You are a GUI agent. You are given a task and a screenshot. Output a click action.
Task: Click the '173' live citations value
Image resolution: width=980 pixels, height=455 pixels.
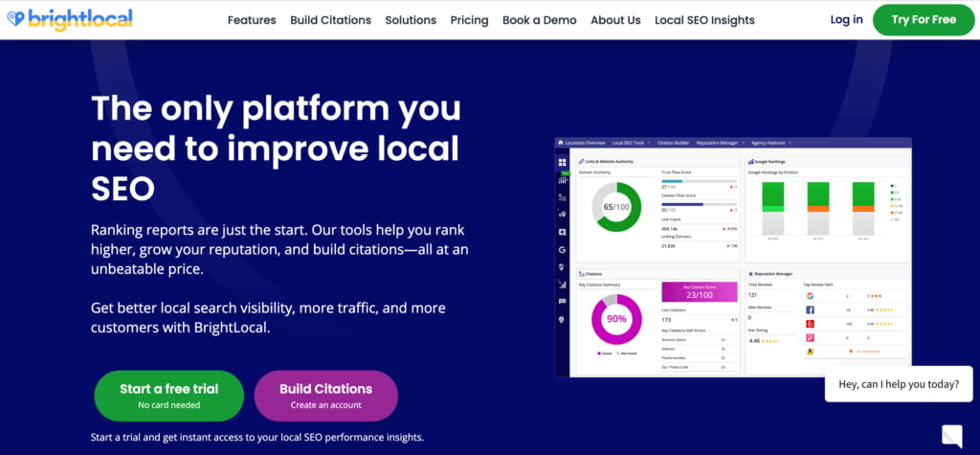pos(666,320)
